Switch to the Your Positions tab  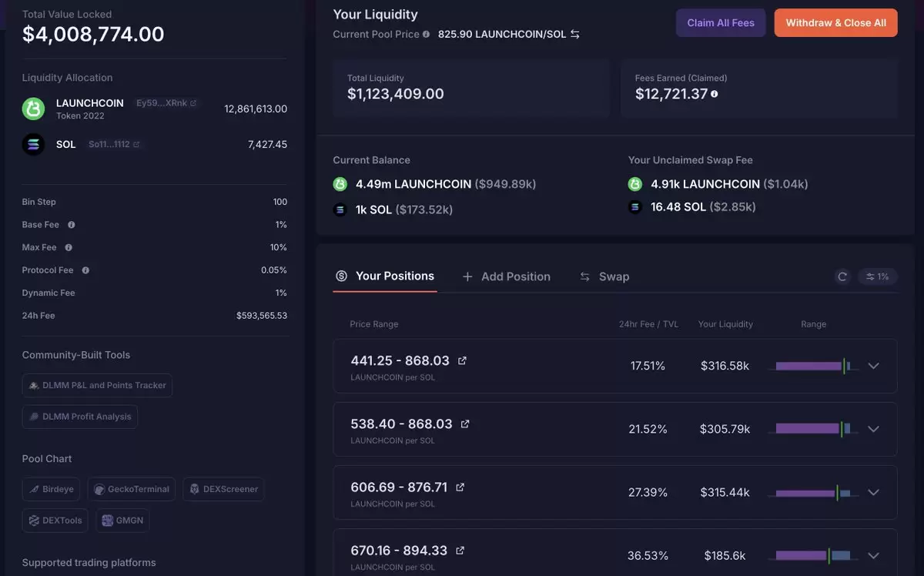coord(385,276)
